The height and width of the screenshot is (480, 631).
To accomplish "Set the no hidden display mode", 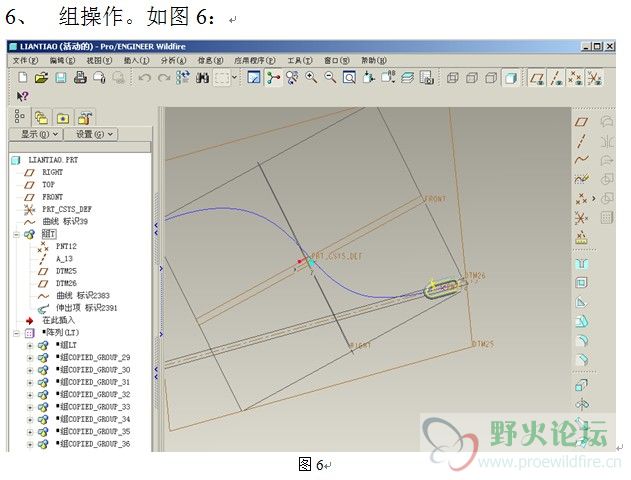I will (491, 78).
